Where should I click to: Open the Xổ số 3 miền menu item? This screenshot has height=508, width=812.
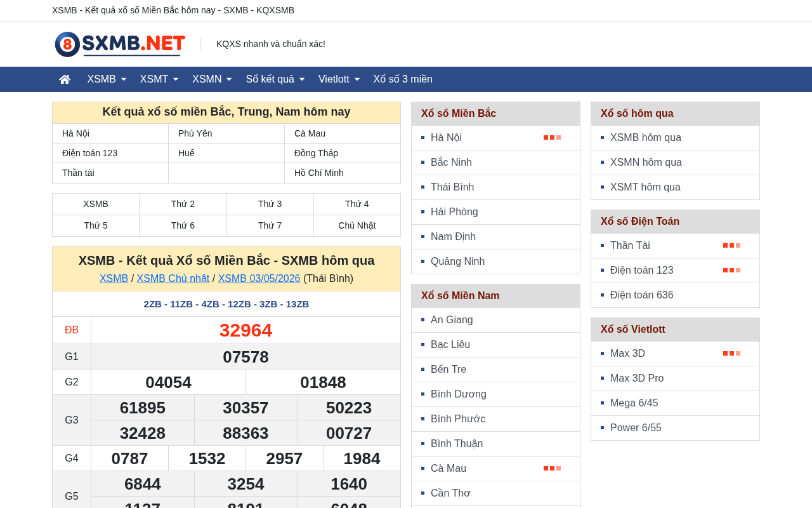coord(403,79)
